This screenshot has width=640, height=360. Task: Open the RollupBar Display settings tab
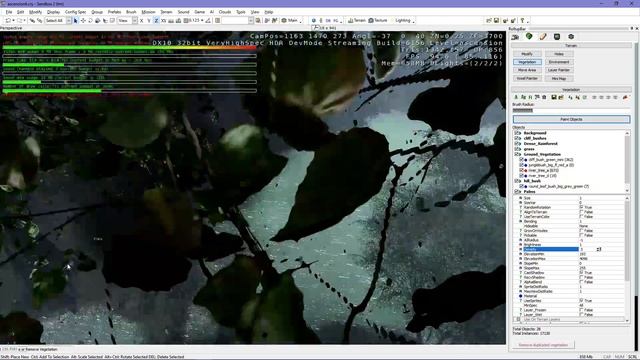coord(557,37)
